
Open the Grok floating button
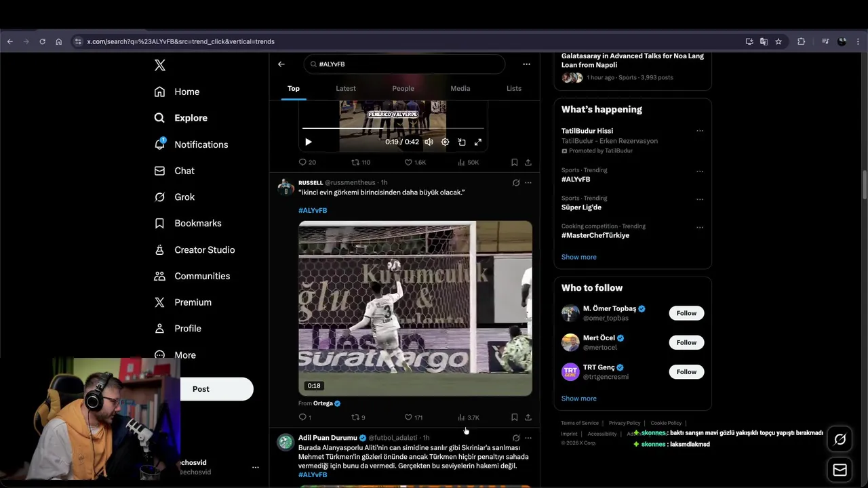point(840,440)
